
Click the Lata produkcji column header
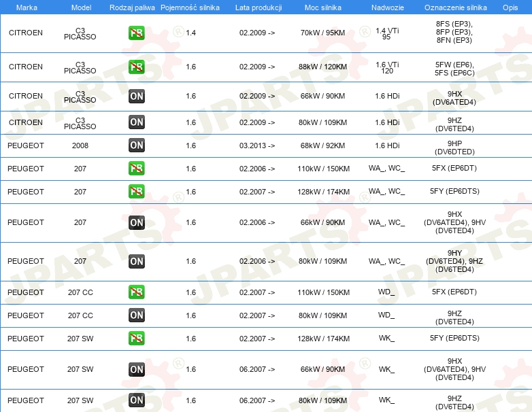pos(259,7)
